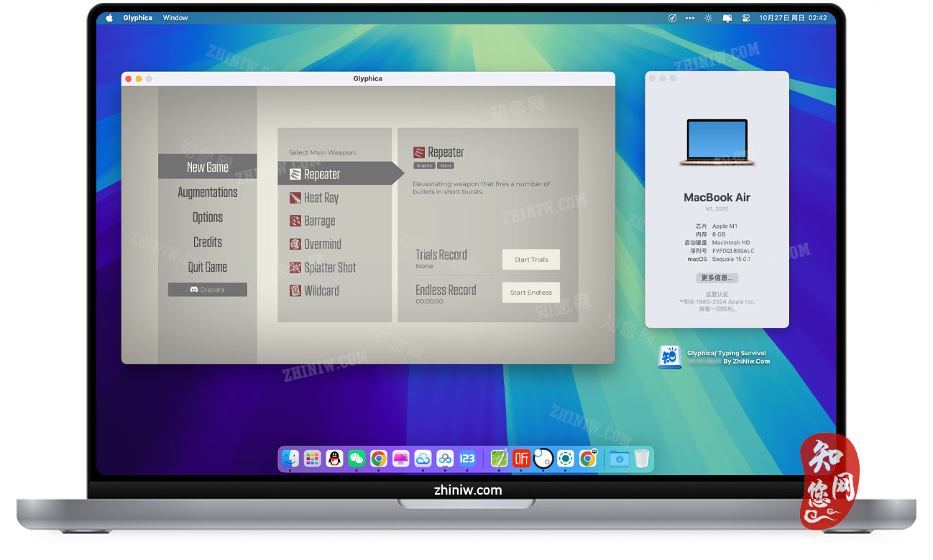Open green map pen app in Dock
This screenshot has width=933, height=560.
click(499, 459)
